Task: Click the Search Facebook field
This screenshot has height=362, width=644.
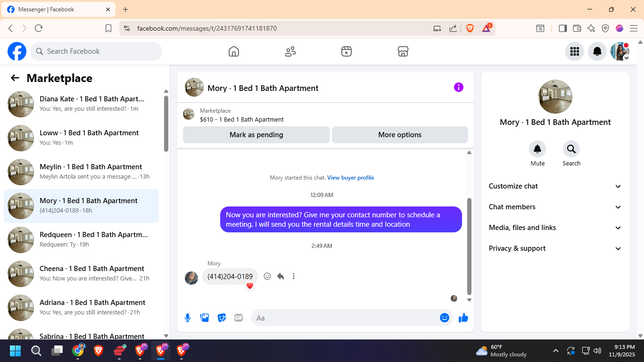Action: [96, 51]
